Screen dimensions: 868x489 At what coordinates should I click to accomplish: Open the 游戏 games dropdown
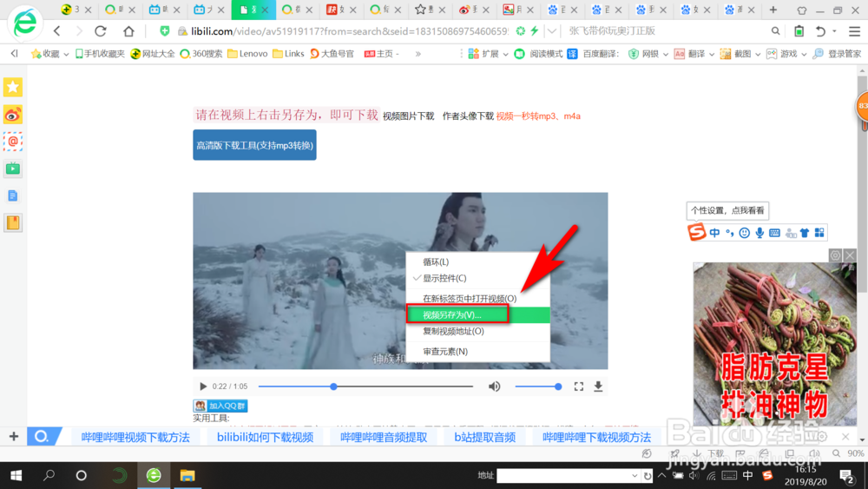[x=786, y=54]
